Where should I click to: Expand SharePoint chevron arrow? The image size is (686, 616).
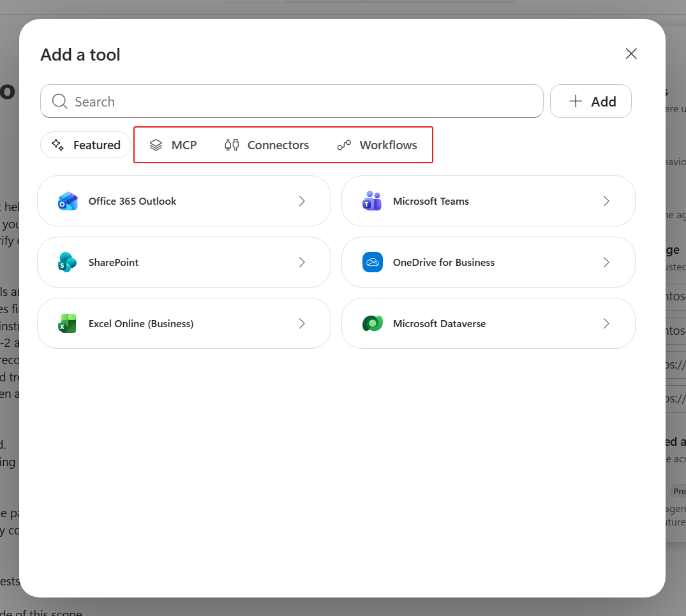302,262
